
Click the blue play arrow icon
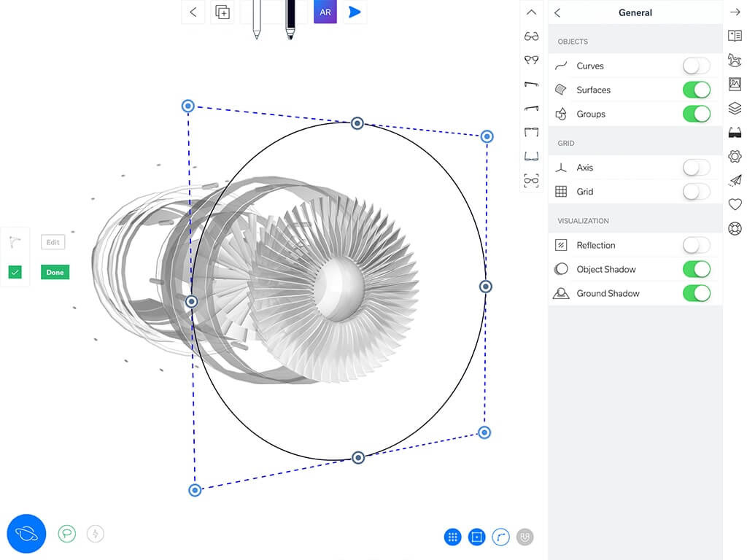click(355, 12)
